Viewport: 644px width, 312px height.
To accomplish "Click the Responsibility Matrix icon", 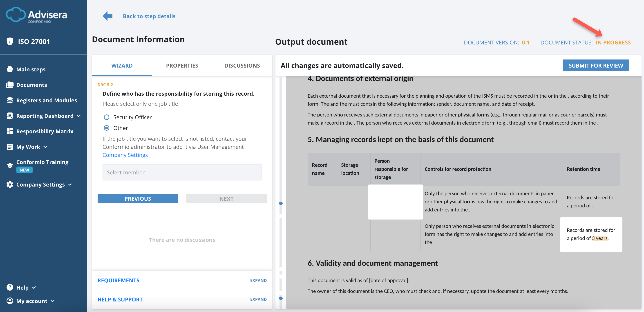I will pyautogui.click(x=10, y=131).
